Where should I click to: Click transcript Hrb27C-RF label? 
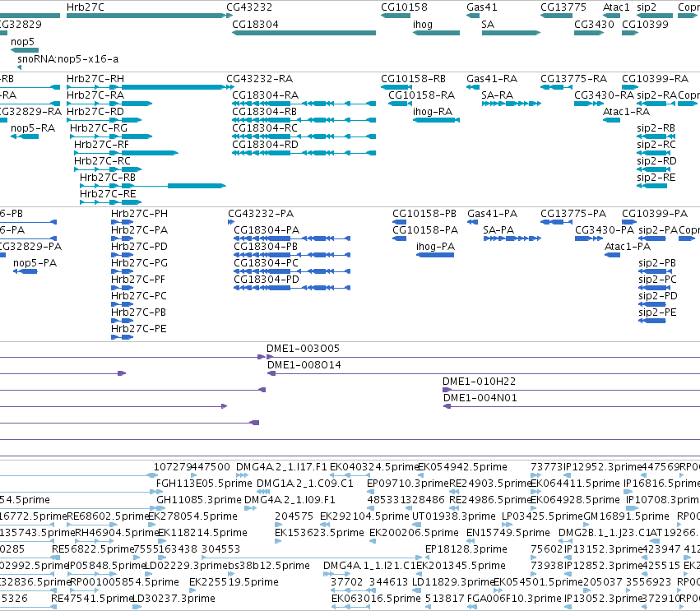pyautogui.click(x=101, y=145)
